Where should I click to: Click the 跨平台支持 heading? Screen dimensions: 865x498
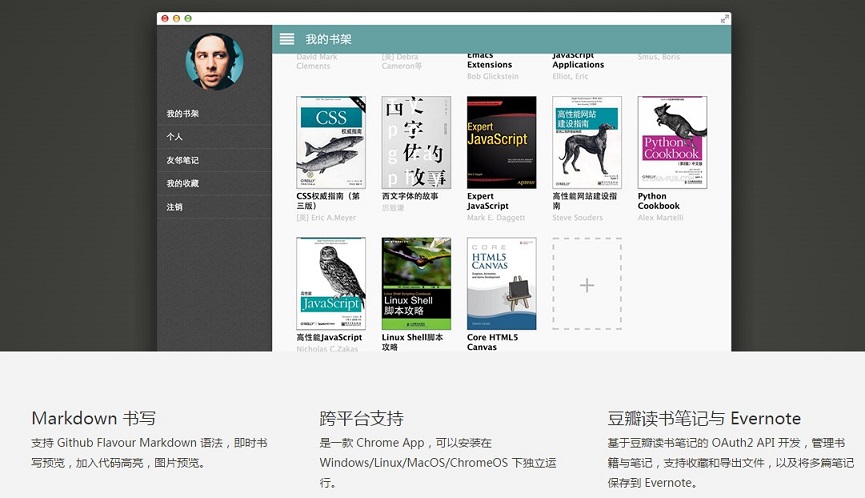(361, 418)
